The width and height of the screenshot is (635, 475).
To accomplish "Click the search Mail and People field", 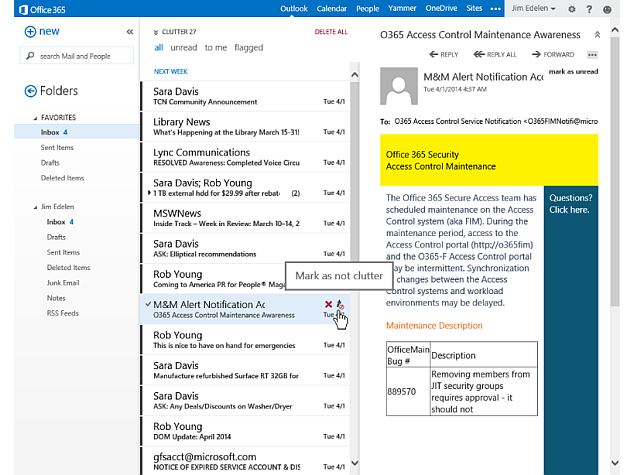I will click(77, 56).
